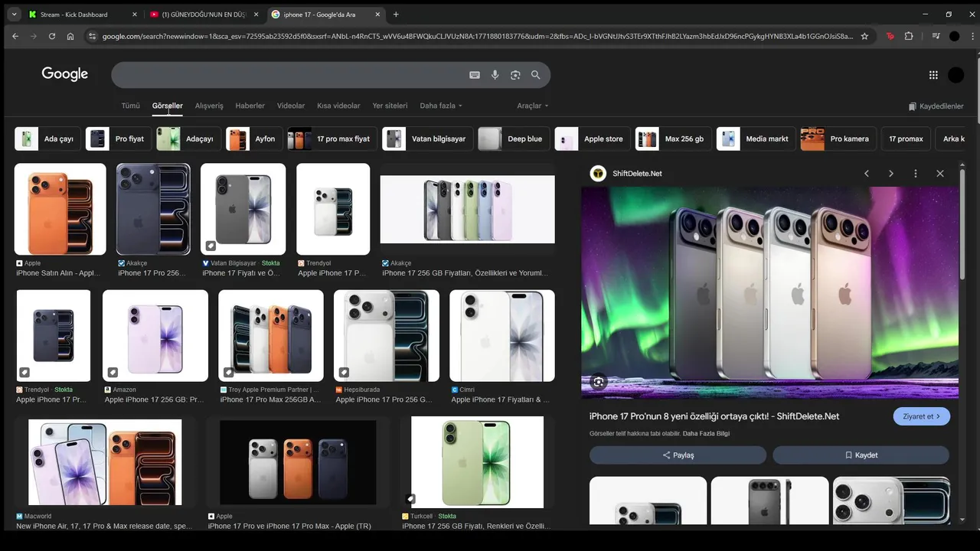
Task: Select the Görseller tab
Action: coord(167,106)
